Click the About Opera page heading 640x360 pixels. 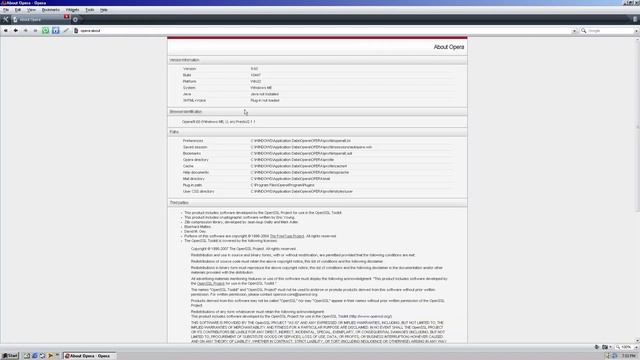[x=449, y=47]
